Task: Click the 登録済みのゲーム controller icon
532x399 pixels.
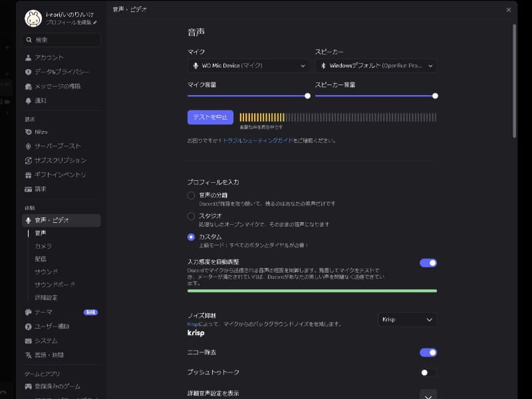Action: point(28,386)
